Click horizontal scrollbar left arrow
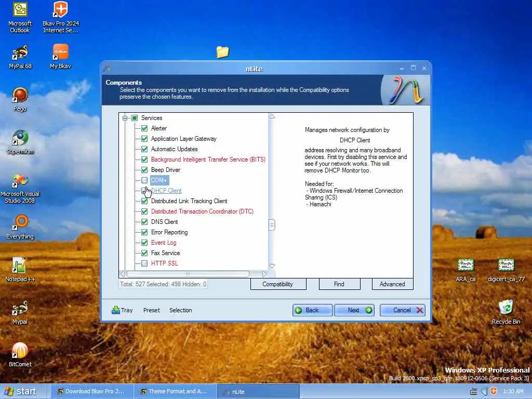 tap(123, 273)
